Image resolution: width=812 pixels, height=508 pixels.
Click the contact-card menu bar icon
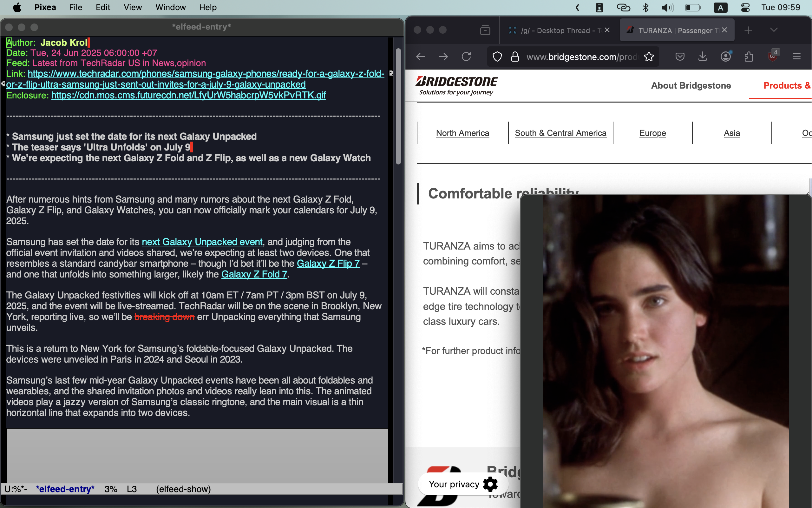tap(599, 7)
